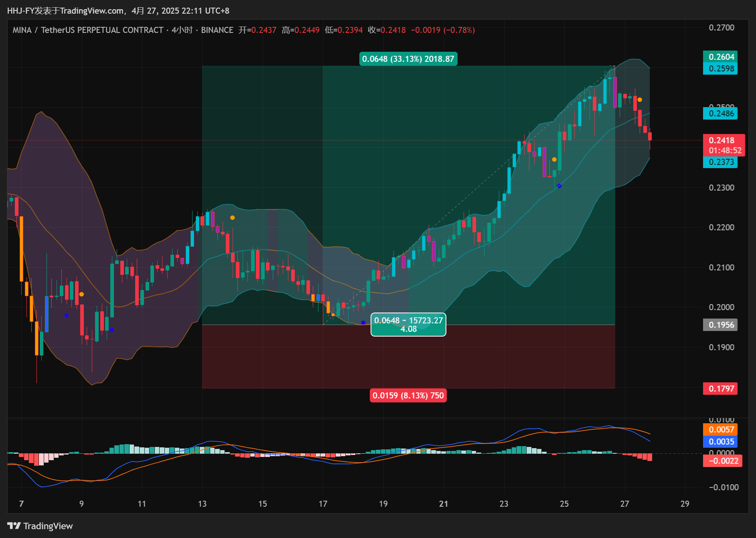Screen dimensions: 756x538
Task: Click the 0.0035 blue MACD tag
Action: click(720, 442)
